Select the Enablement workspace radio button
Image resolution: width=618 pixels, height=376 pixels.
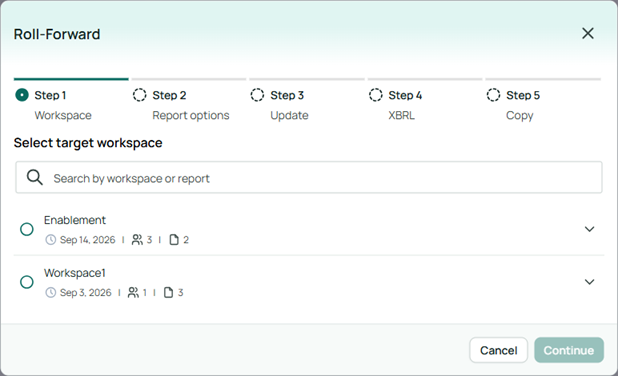pyautogui.click(x=27, y=229)
